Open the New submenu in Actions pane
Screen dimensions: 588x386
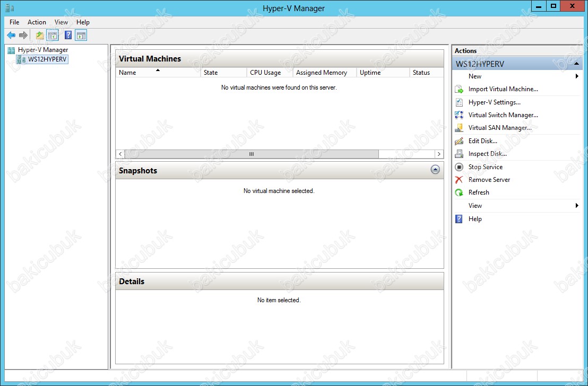click(517, 76)
